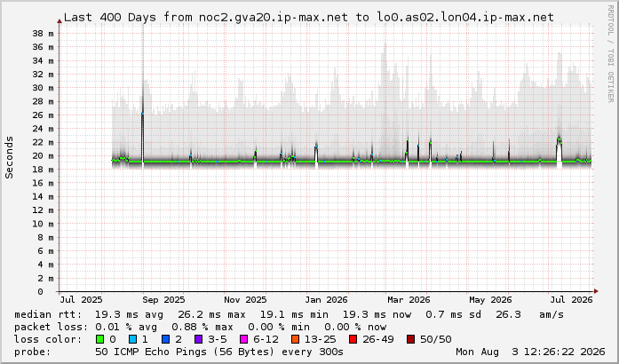Screen dimensions: 619x364
Task: Click the 'Seconds' y-axis title
Action: tap(9, 157)
